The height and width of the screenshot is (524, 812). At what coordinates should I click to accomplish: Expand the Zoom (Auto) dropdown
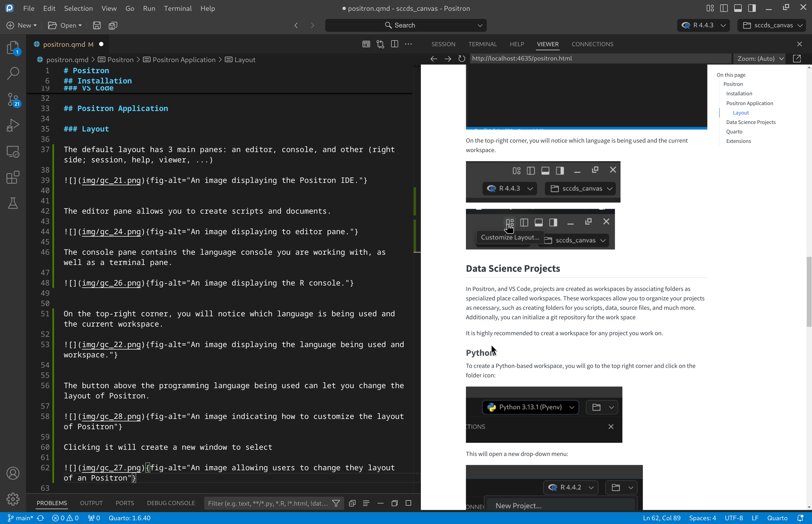[760, 59]
